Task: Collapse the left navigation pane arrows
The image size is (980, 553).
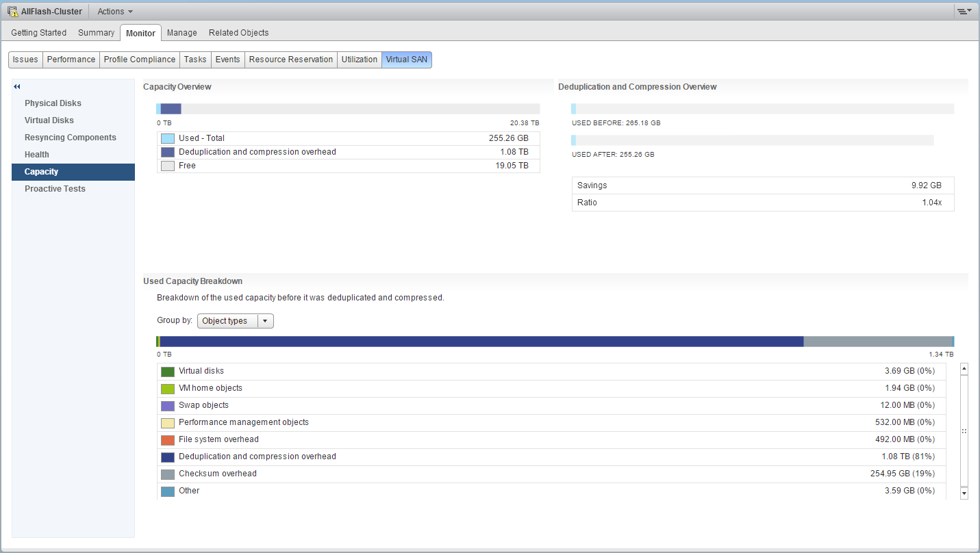Action: tap(17, 86)
